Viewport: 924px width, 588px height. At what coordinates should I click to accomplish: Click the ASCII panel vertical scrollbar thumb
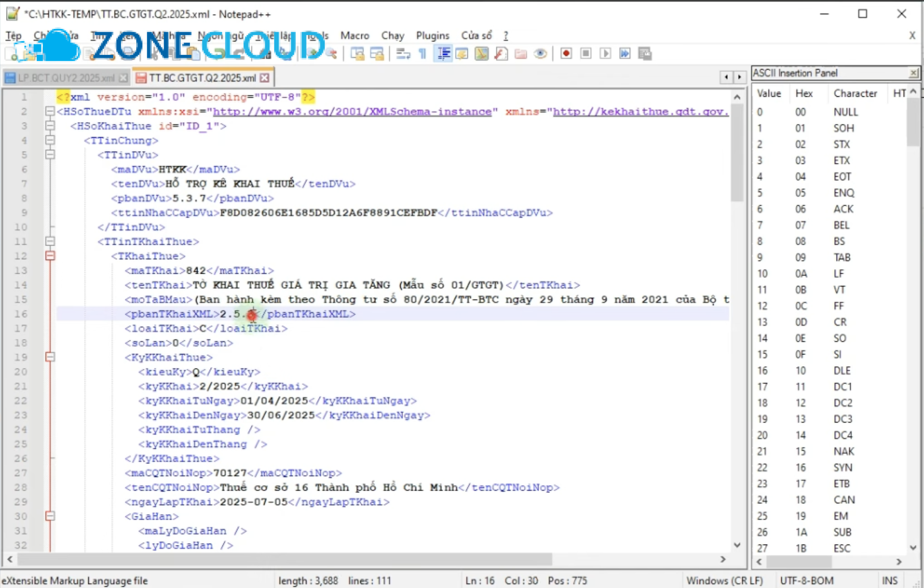coord(913,122)
